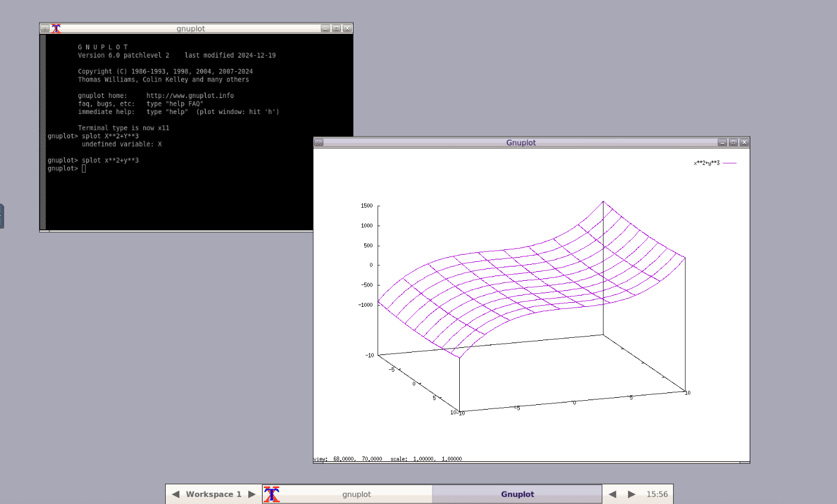837x504 pixels.
Task: Close the Gnuplot plot window
Action: [x=744, y=142]
